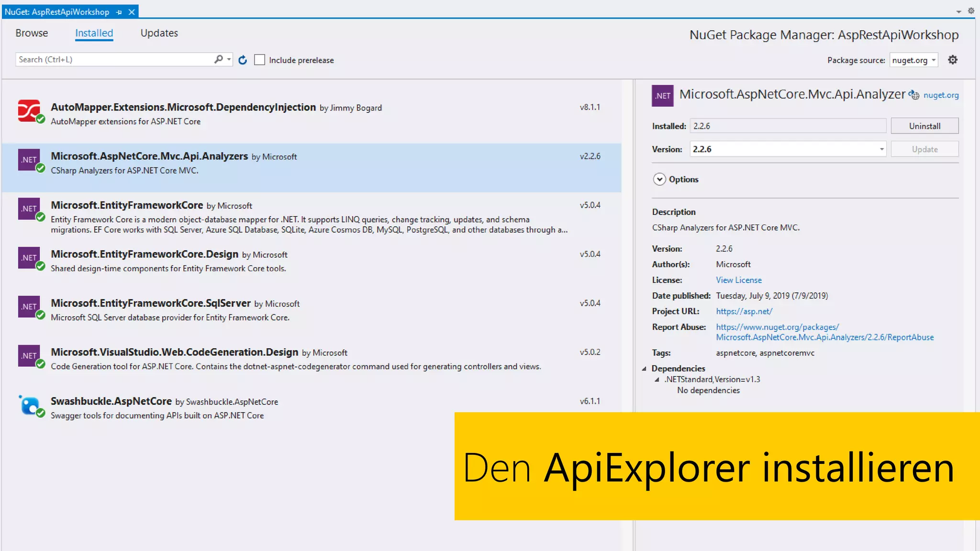Viewport: 980px width, 551px height.
Task: Click the Uninstall button
Action: (x=924, y=126)
